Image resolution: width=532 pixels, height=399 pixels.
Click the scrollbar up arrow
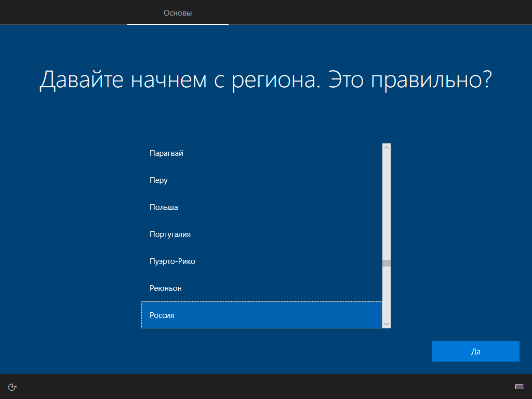coord(387,148)
